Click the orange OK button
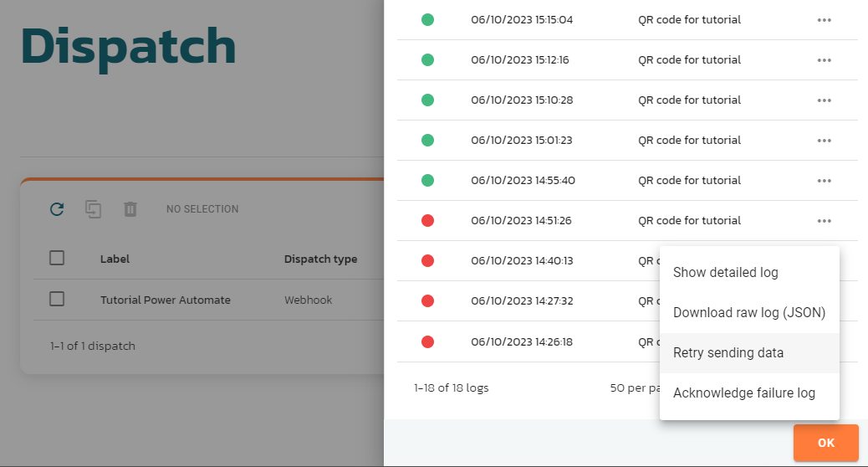This screenshot has height=467, width=868. pos(826,443)
